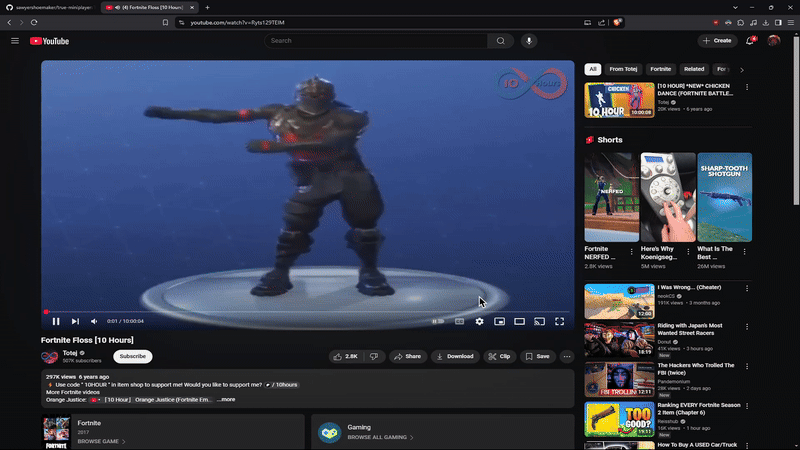Skip to the next video
This screenshot has height=450, width=800.
coord(75,321)
